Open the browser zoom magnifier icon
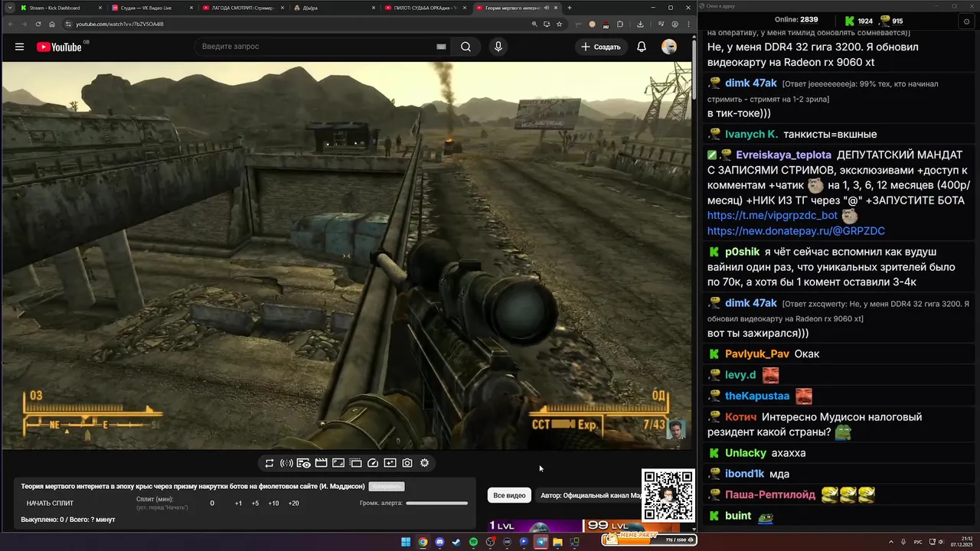The image size is (980, 551). pyautogui.click(x=534, y=24)
